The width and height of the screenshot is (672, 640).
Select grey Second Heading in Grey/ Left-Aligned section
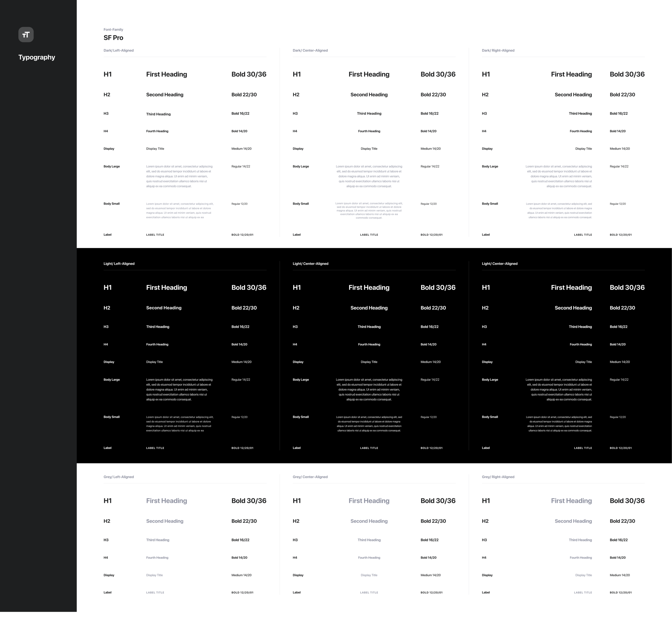click(x=165, y=521)
